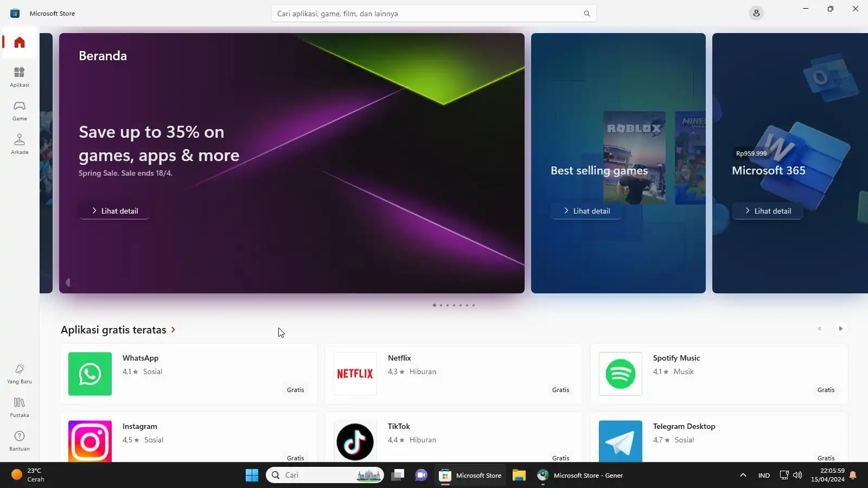Click Lihat detail on Best selling games
868x488 pixels.
point(586,211)
